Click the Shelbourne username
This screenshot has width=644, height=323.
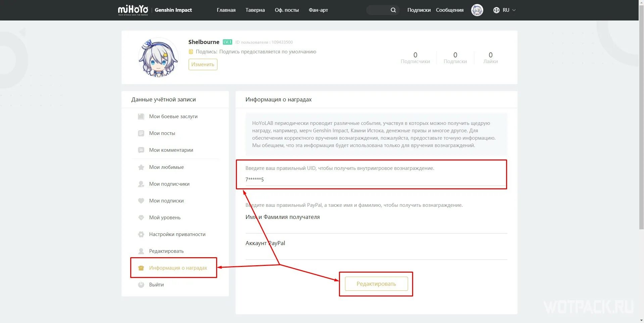click(204, 42)
